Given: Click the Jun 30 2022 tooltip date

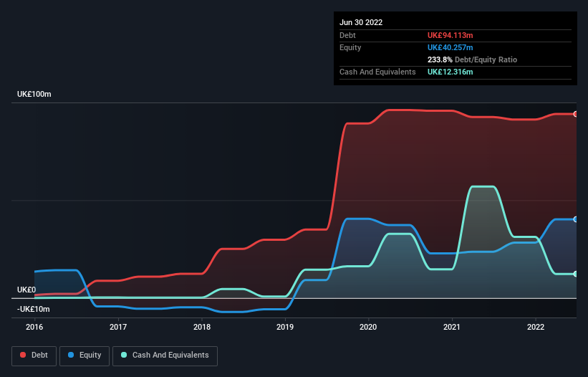Looking at the screenshot, I should coord(361,22).
